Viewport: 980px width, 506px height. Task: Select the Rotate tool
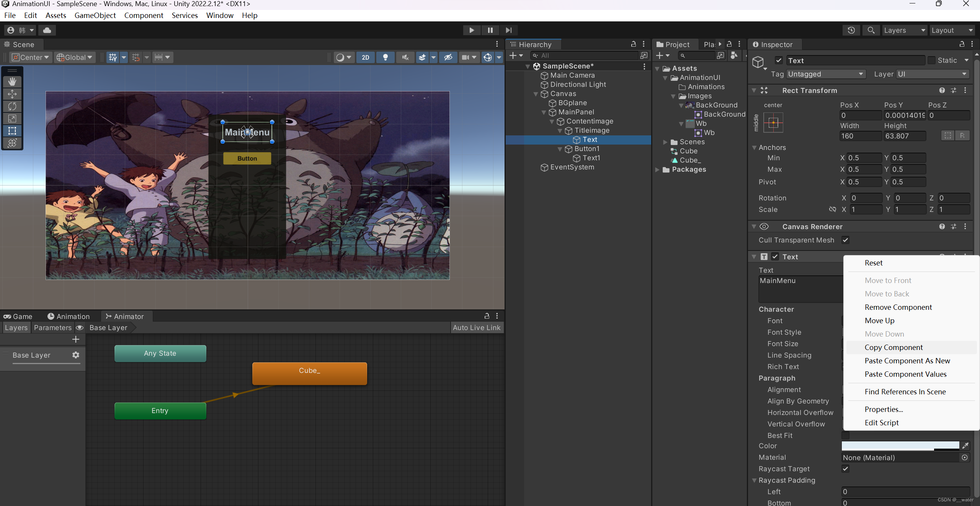(12, 106)
